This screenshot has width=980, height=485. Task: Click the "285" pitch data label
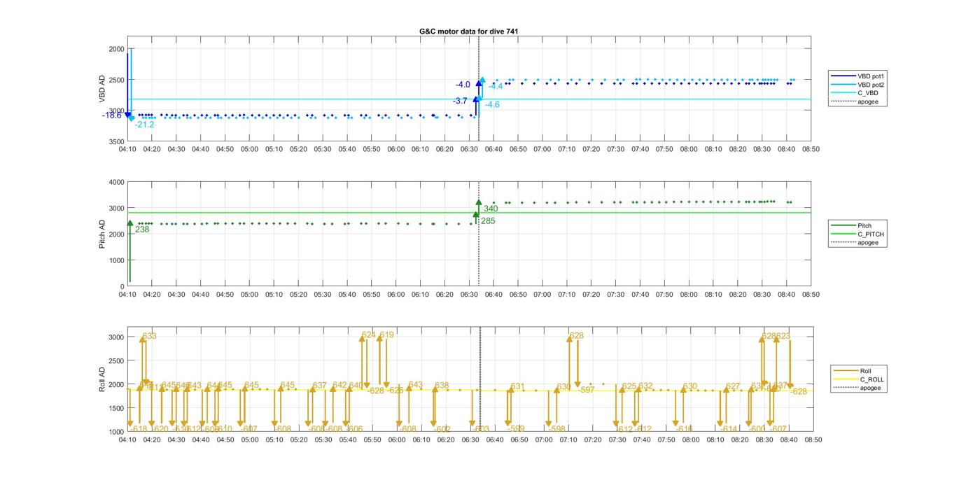[488, 221]
